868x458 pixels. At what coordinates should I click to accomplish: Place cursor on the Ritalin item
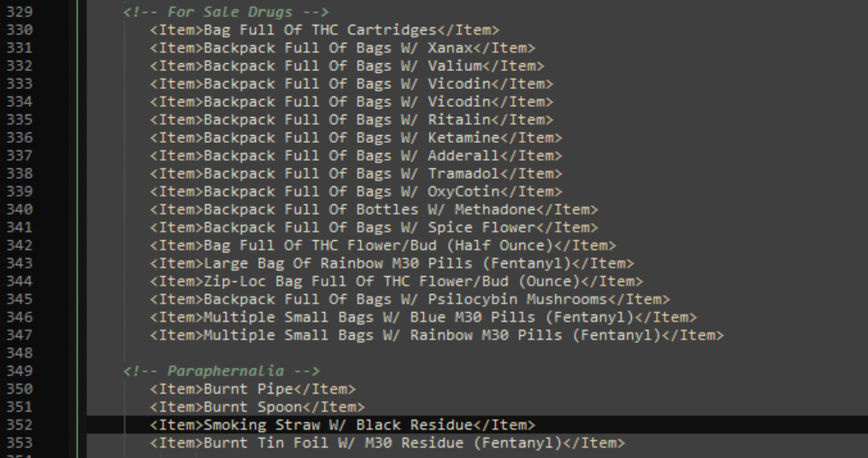tap(351, 120)
